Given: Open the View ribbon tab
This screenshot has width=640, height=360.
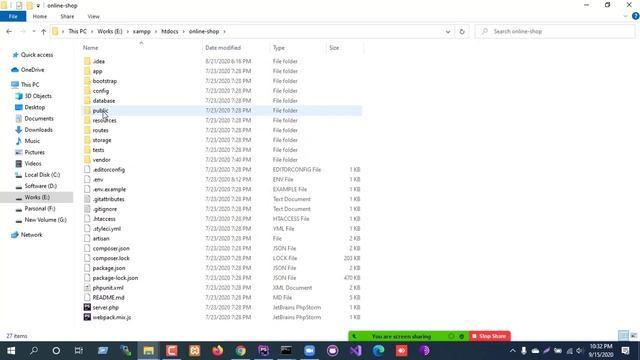Looking at the screenshot, I should [93, 16].
